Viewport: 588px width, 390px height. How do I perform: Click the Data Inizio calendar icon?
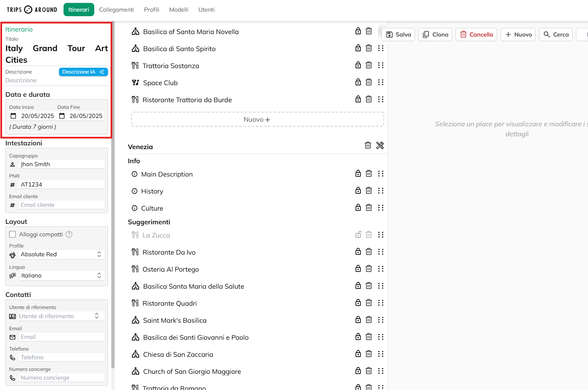click(13, 116)
